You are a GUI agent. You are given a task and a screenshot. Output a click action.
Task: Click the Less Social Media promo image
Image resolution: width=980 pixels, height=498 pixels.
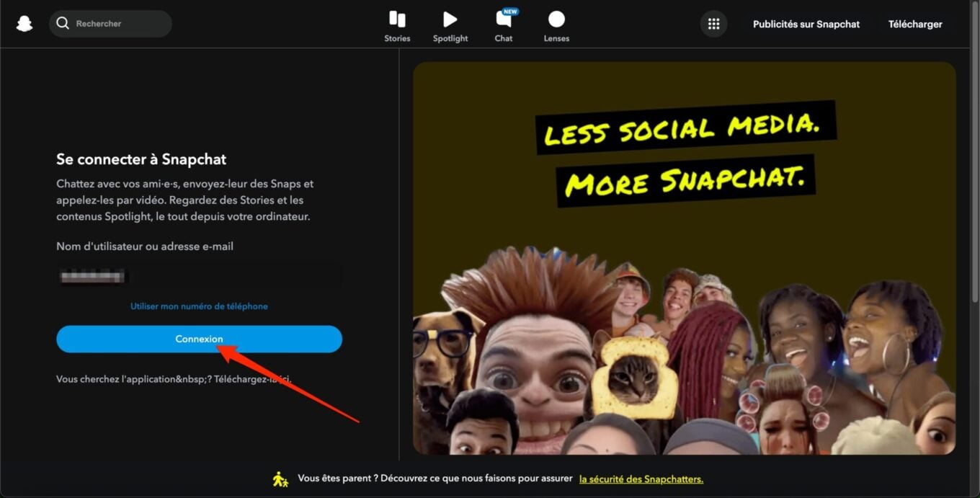[684, 258]
